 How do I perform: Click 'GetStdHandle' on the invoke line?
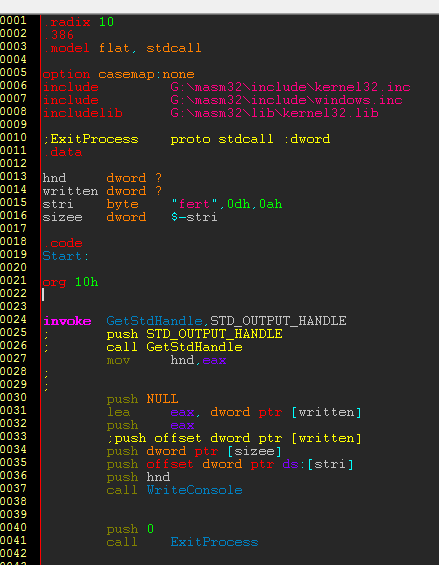coord(154,321)
